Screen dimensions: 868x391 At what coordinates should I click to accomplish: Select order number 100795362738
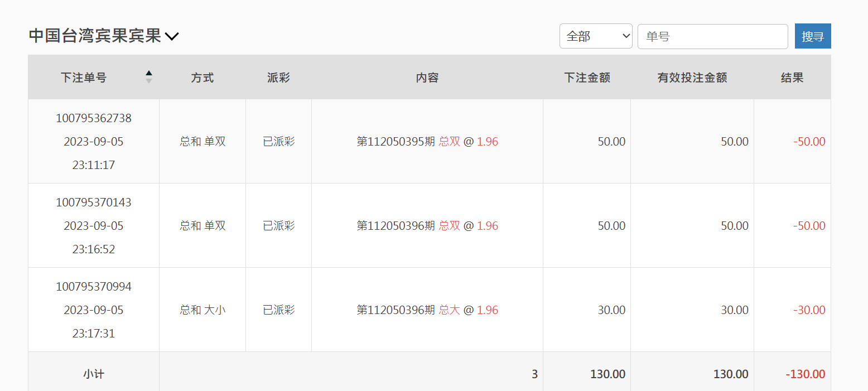[94, 118]
